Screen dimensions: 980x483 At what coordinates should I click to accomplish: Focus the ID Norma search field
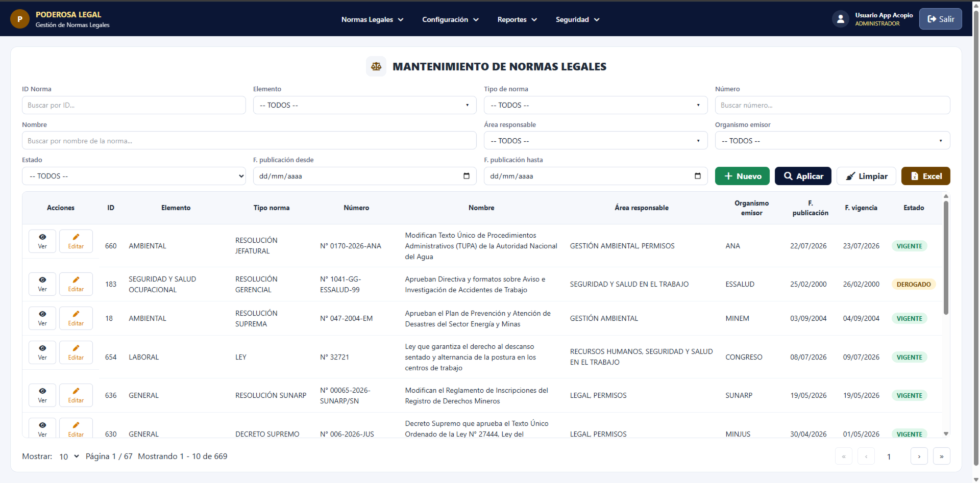click(134, 105)
